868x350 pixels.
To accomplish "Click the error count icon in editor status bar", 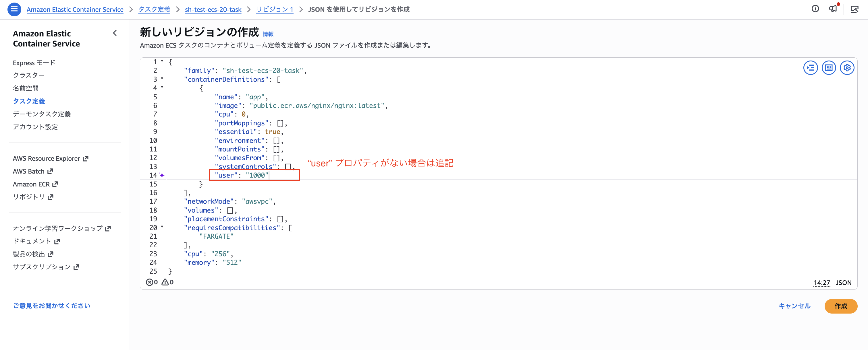I will tap(149, 282).
